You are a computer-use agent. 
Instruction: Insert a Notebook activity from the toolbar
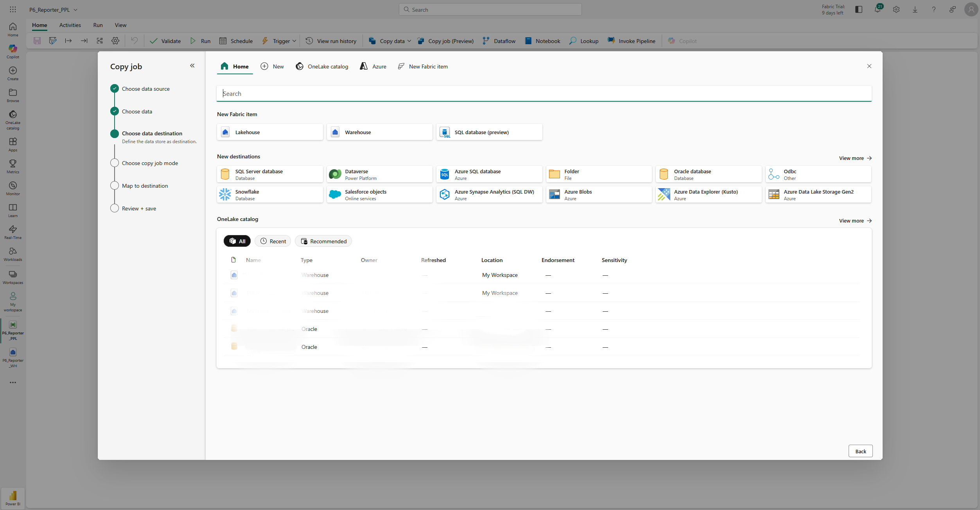click(542, 41)
